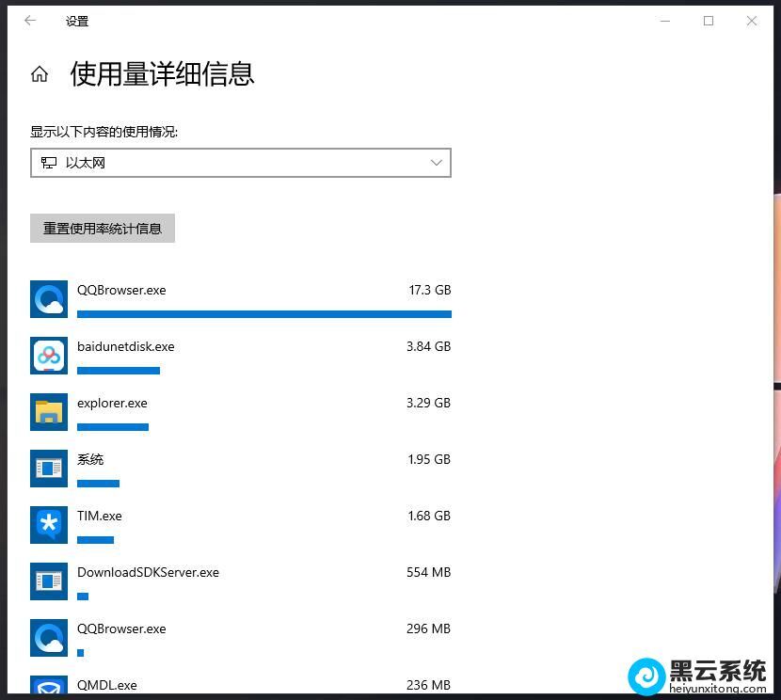Click the explorer.exe folder icon

coord(49,412)
